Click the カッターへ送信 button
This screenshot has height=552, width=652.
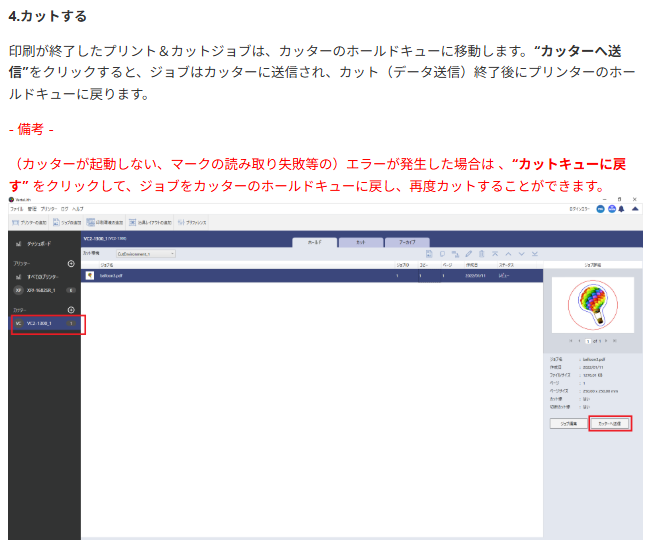click(x=609, y=424)
